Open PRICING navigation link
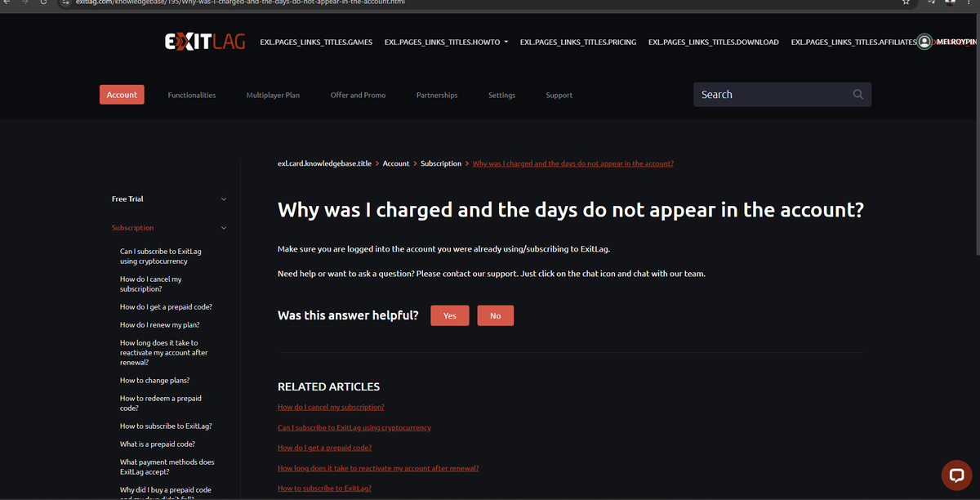This screenshot has width=980, height=500. point(578,42)
